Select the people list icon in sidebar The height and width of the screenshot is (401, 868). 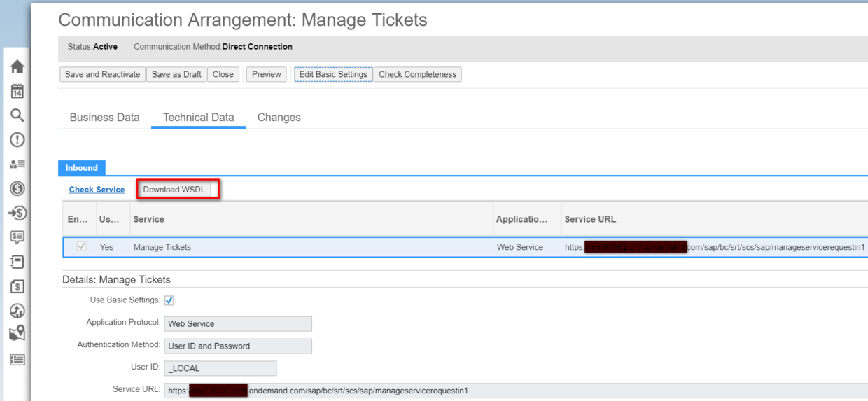pyautogui.click(x=17, y=164)
